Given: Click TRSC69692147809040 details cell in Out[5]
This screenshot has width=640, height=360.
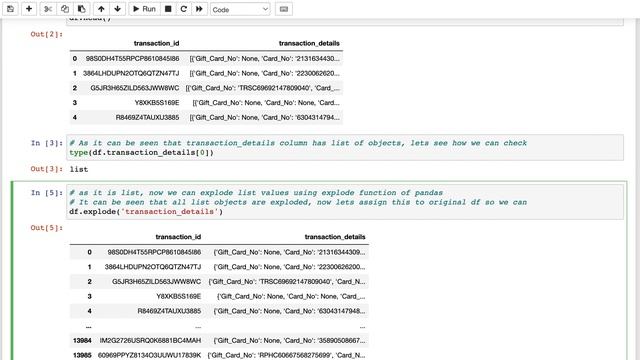Looking at the screenshot, I should click(x=287, y=282).
